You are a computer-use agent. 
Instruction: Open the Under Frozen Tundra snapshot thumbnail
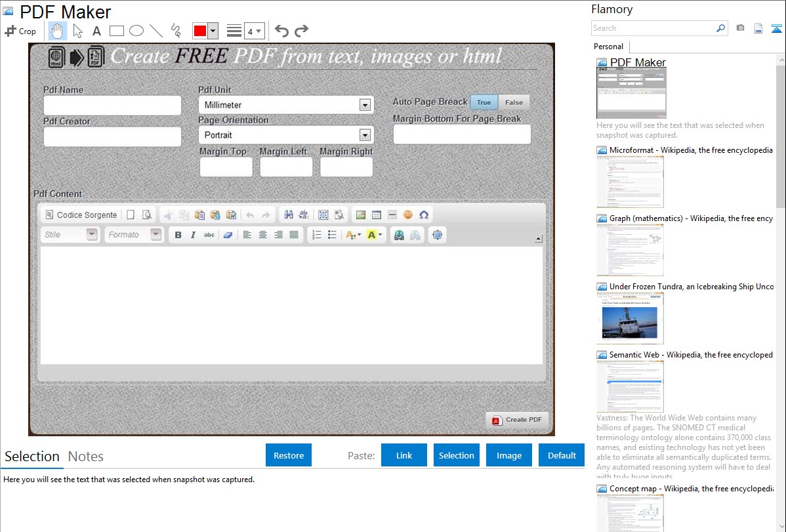[630, 318]
